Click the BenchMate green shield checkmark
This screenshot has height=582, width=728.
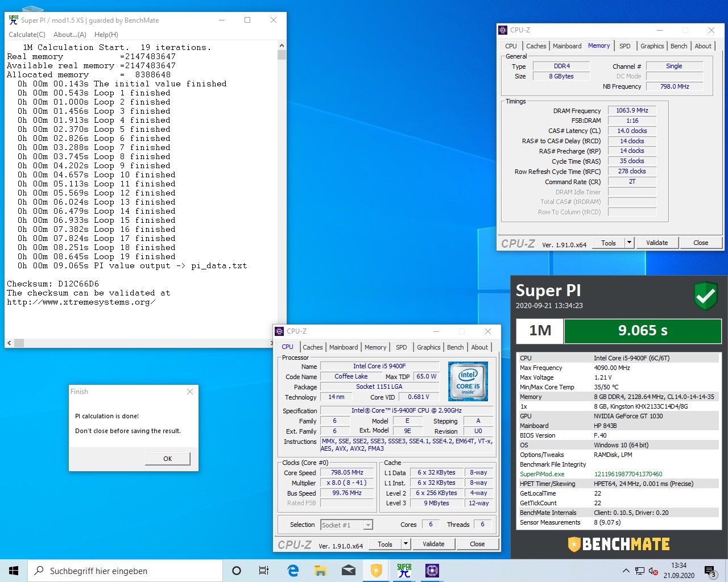(x=705, y=296)
